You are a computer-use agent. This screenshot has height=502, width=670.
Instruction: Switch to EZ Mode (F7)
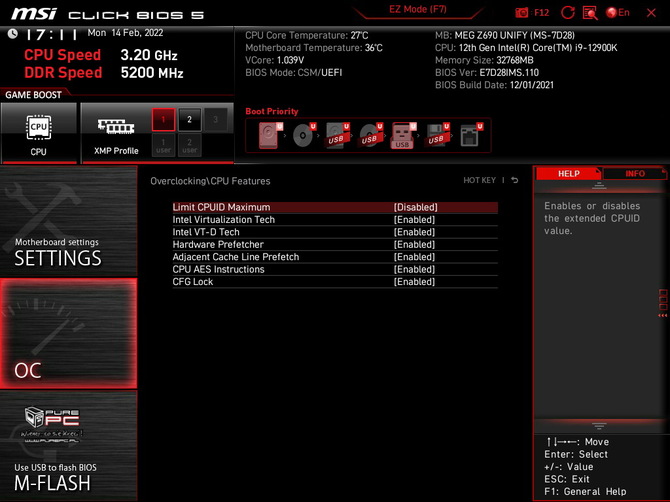point(417,9)
